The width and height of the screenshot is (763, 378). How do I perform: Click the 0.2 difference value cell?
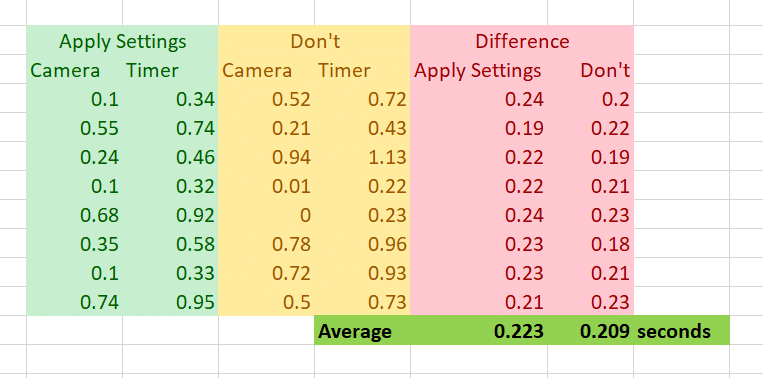(590, 99)
